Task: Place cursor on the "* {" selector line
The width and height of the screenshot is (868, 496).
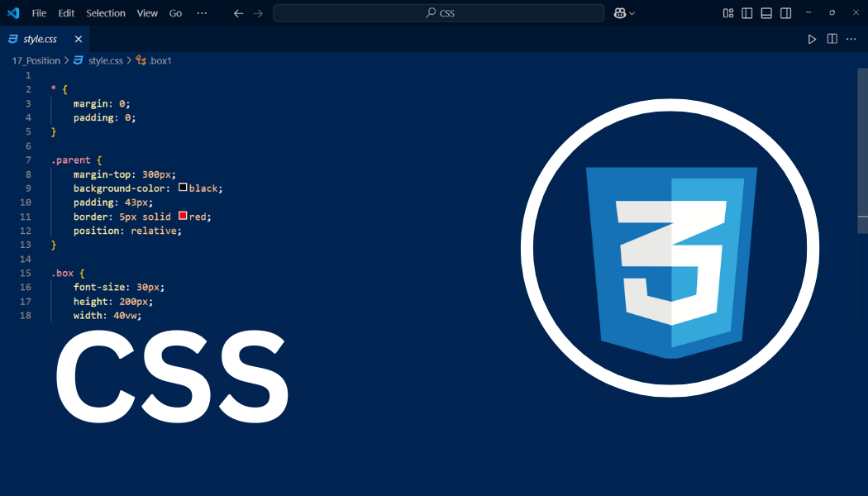Action: (60, 89)
